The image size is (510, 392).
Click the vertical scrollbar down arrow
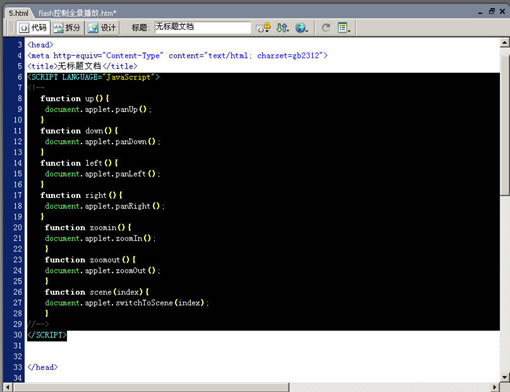click(x=504, y=377)
